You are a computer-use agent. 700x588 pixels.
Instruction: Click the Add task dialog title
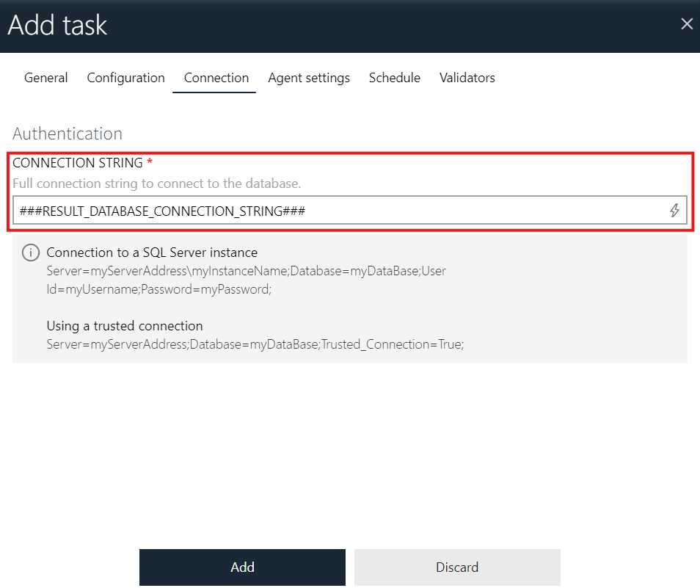[57, 25]
